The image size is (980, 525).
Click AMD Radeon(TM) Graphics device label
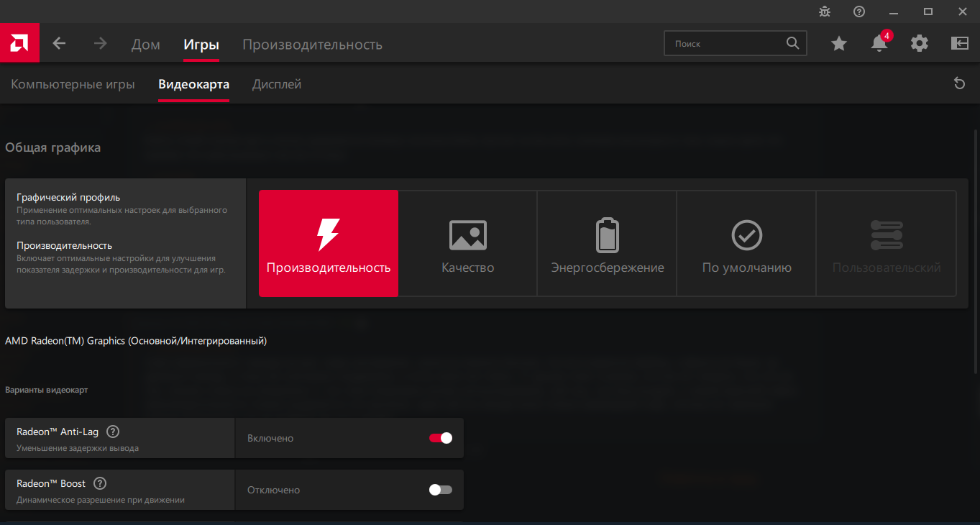click(136, 341)
